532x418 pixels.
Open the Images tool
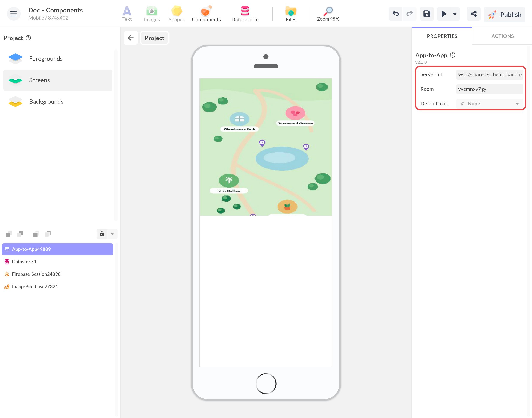point(152,14)
